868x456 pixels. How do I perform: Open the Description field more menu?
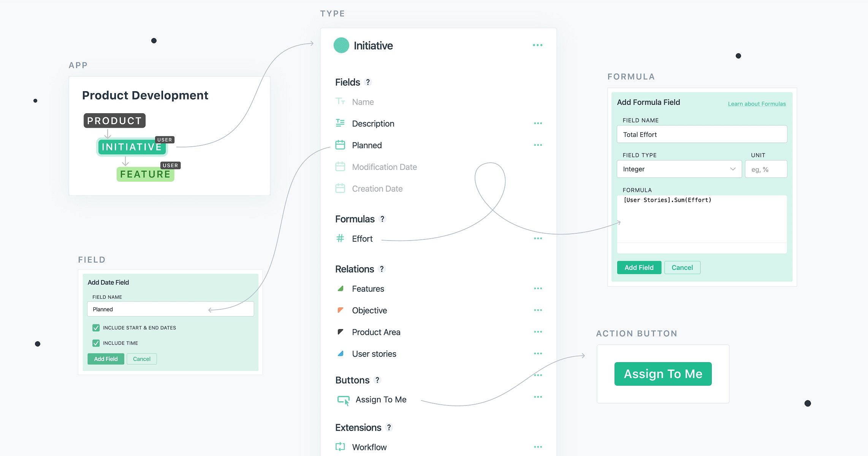[x=538, y=123]
